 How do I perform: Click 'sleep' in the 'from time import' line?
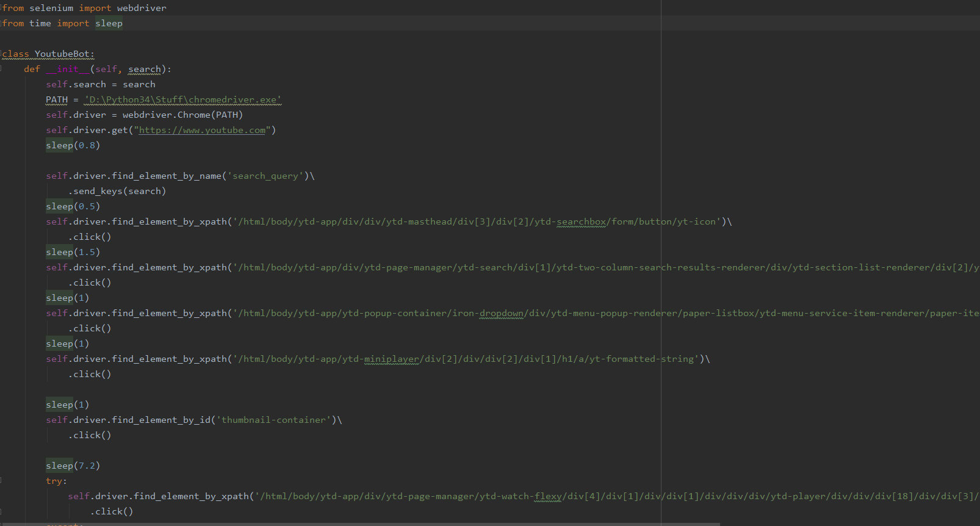pyautogui.click(x=109, y=23)
